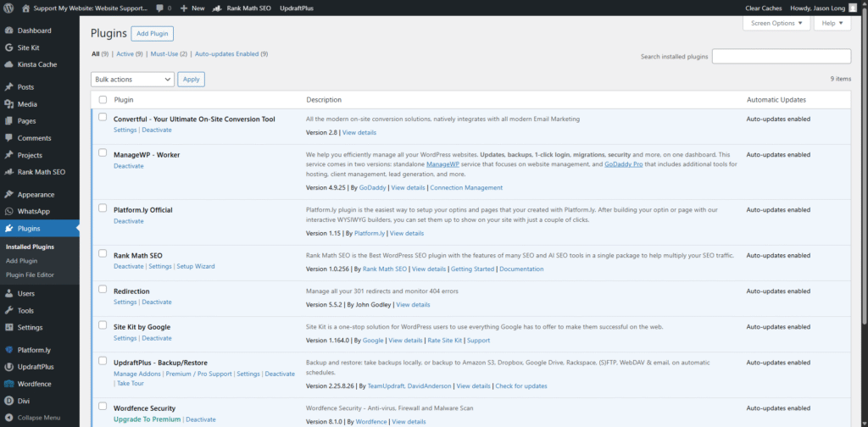Click the Wordfence sidebar icon
Screen dimensions: 868x427
tap(8, 384)
